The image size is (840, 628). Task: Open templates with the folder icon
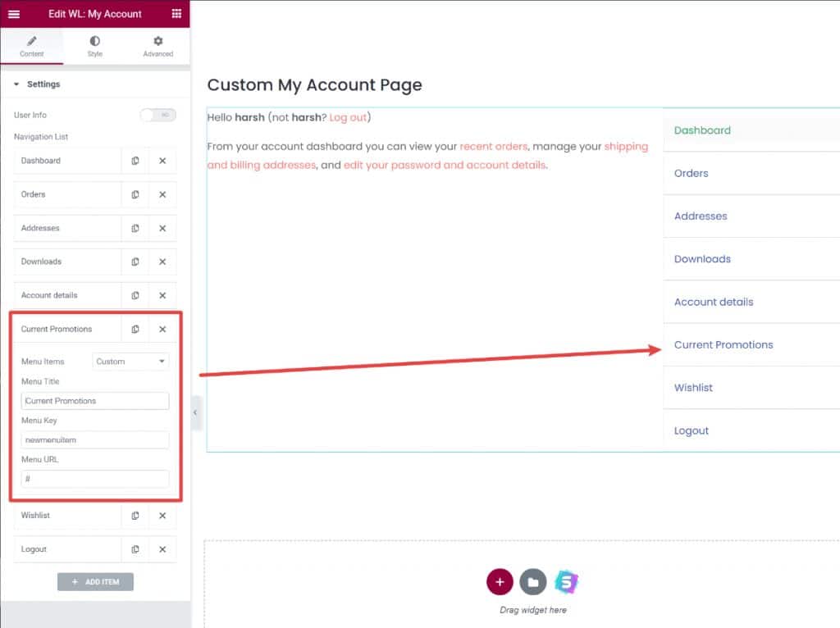(534, 581)
